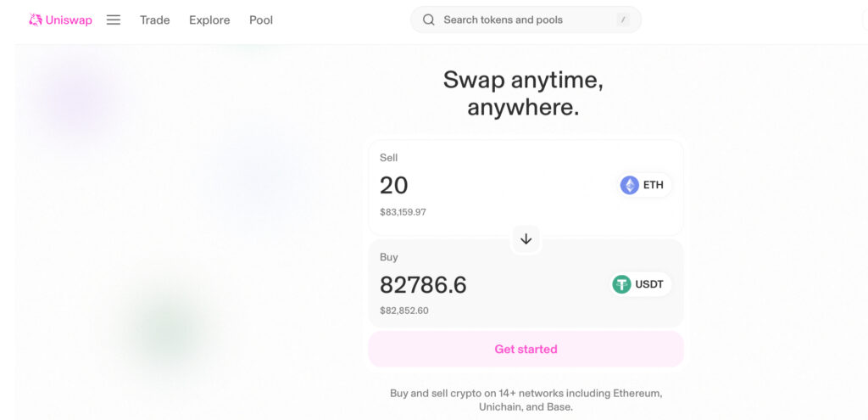
Task: Flip swap direction with the down arrow
Action: pos(526,238)
